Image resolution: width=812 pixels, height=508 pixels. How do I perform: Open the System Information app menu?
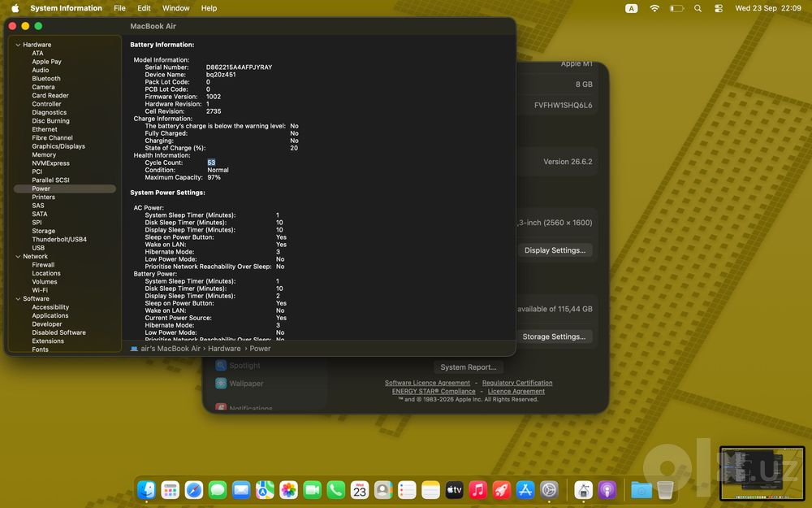[67, 8]
